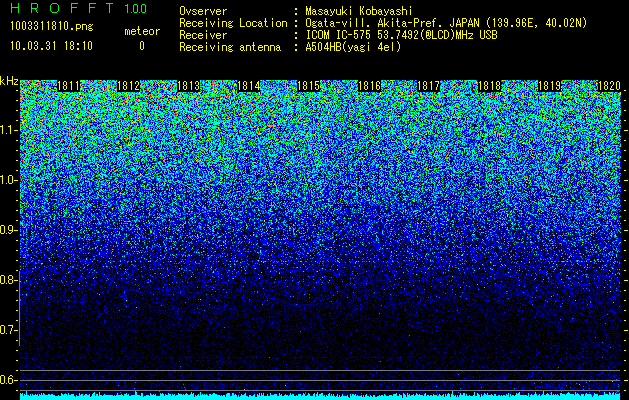
Task: Click observer name Masayuki Kobayashi
Action: (359, 11)
